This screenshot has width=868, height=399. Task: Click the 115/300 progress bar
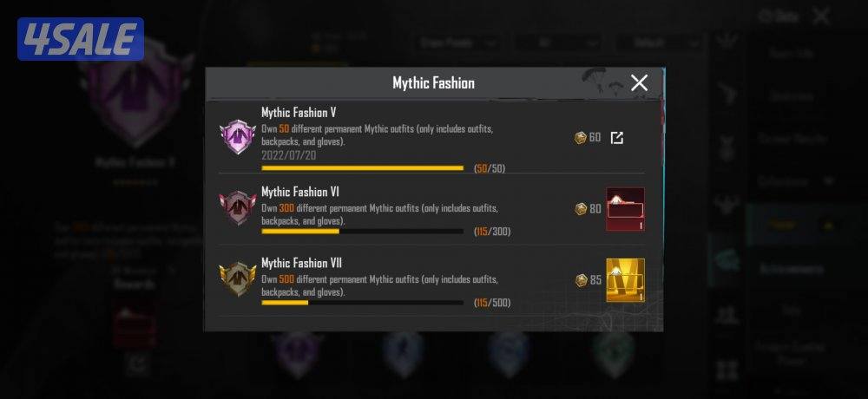coord(363,232)
